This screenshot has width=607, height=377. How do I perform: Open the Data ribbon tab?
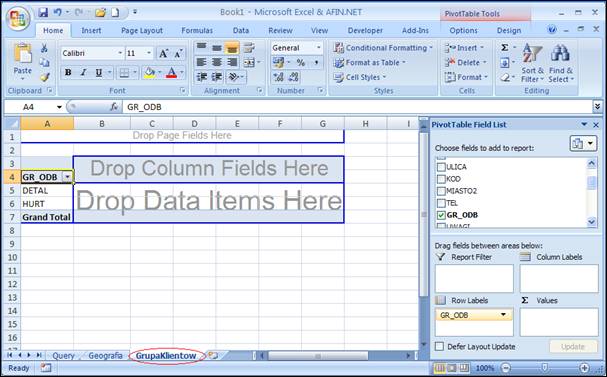241,31
